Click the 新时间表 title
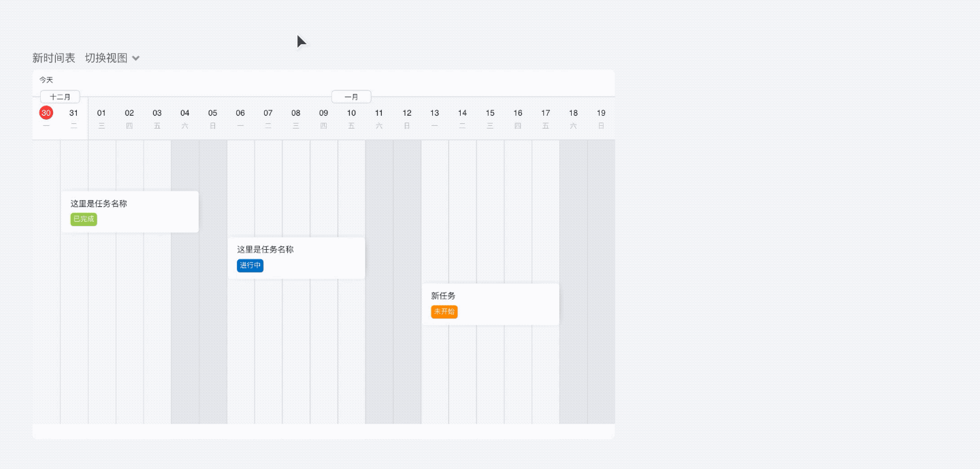 (x=54, y=58)
